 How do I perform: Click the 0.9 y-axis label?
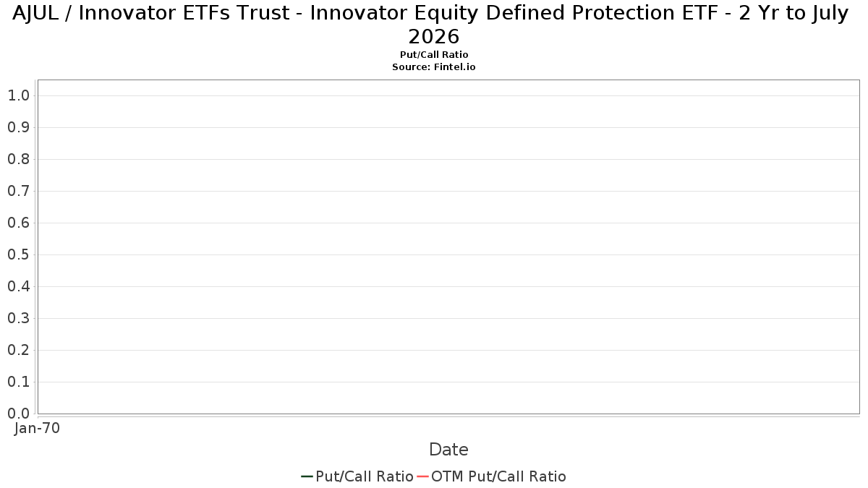tap(18, 127)
